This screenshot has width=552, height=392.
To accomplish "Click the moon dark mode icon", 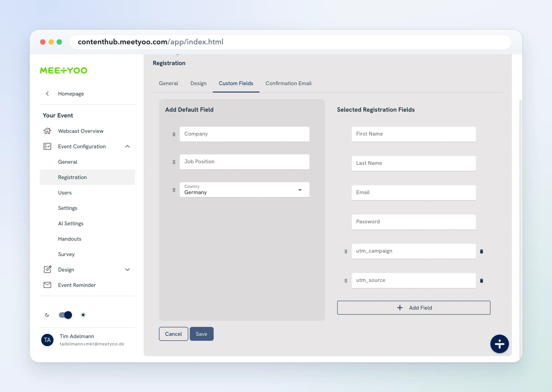I will click(47, 315).
